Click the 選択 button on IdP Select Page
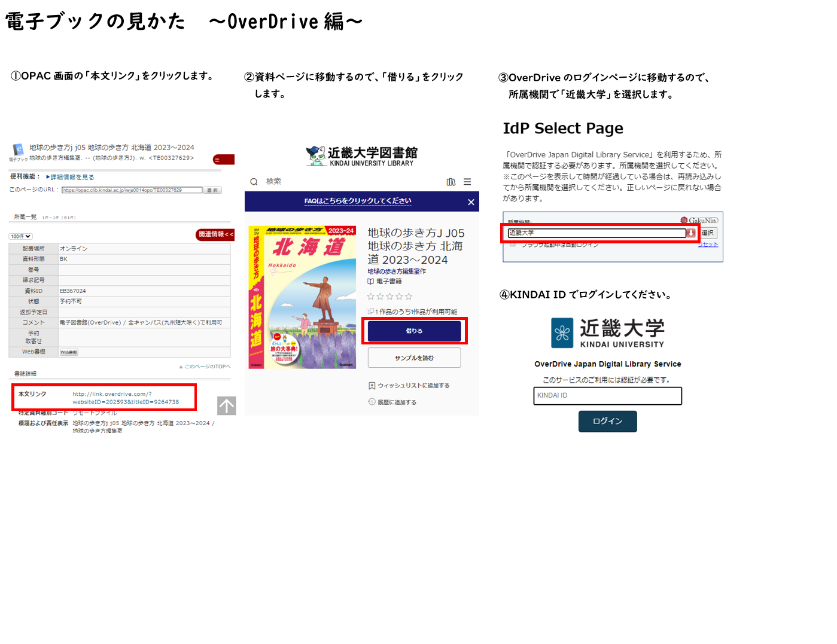Screen dimensions: 837x644 (708, 233)
